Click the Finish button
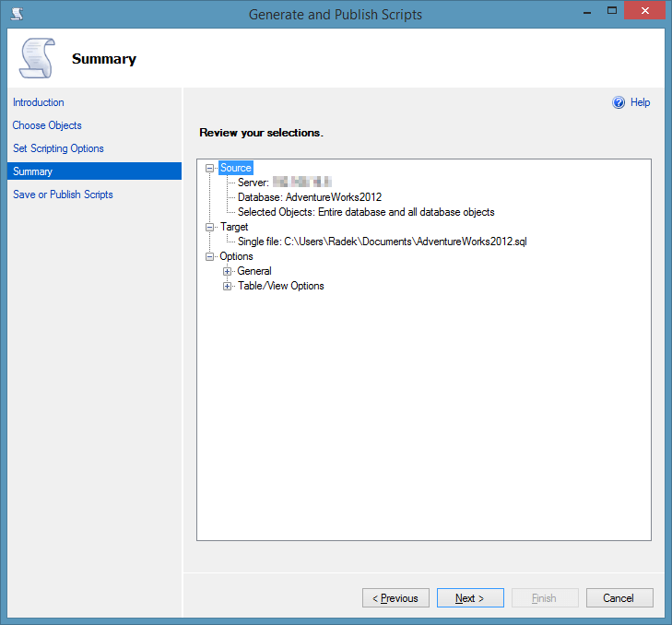The height and width of the screenshot is (625, 672). (x=545, y=598)
